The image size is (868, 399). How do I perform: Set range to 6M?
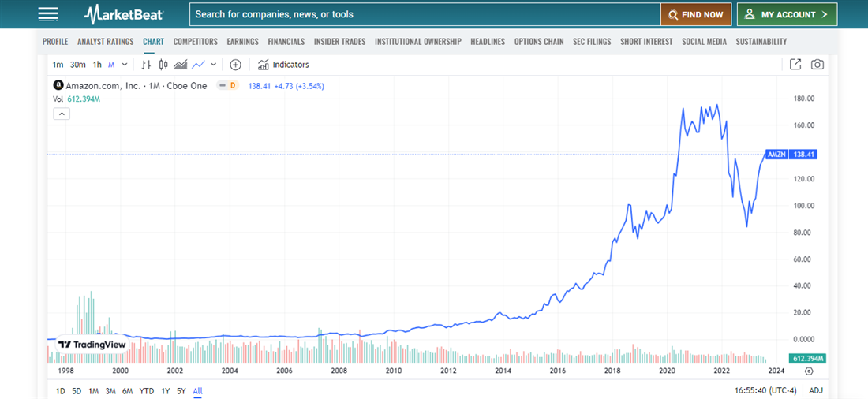coord(127,391)
